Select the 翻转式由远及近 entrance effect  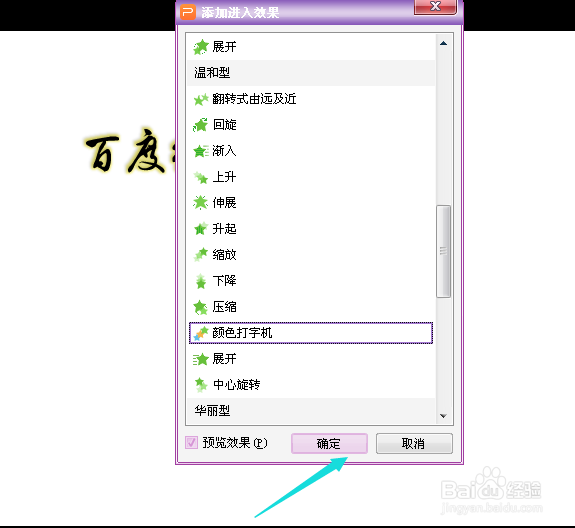tap(311, 99)
